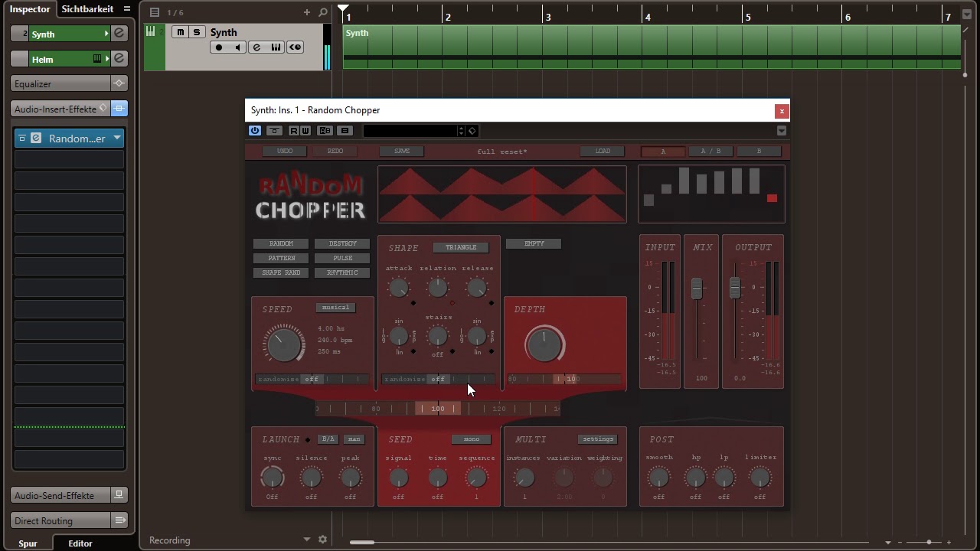Viewport: 980px width, 551px height.
Task: Switch to the Inspector tab
Action: 30,9
